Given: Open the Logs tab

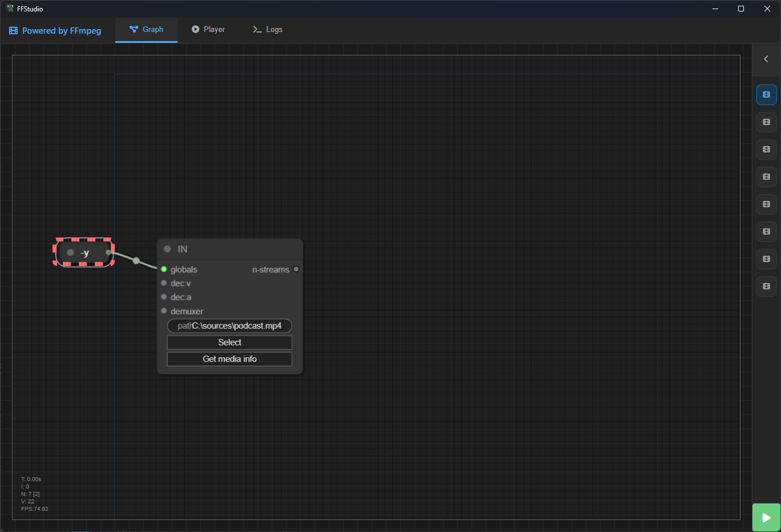Looking at the screenshot, I should coord(267,30).
